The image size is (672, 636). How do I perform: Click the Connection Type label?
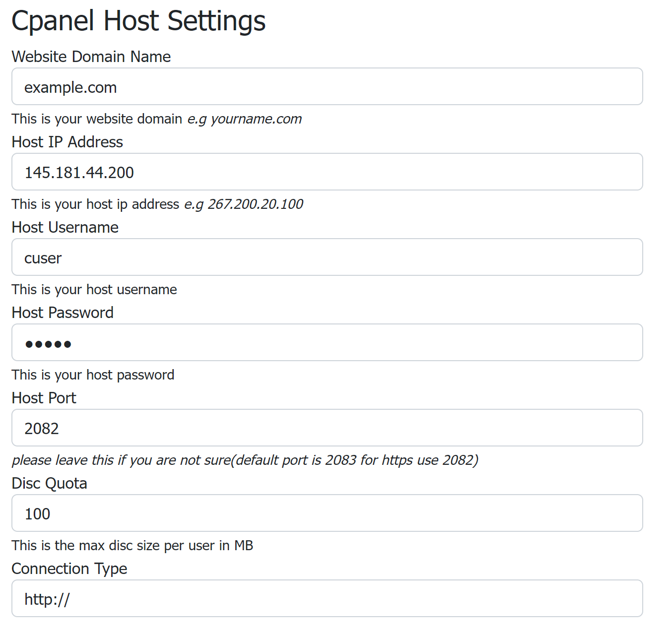(x=69, y=569)
